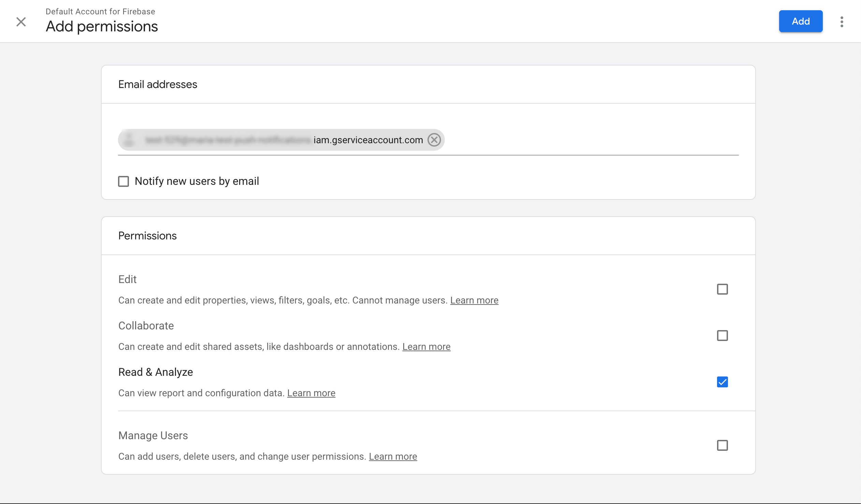Open Learn more link for Edit

pos(474,300)
